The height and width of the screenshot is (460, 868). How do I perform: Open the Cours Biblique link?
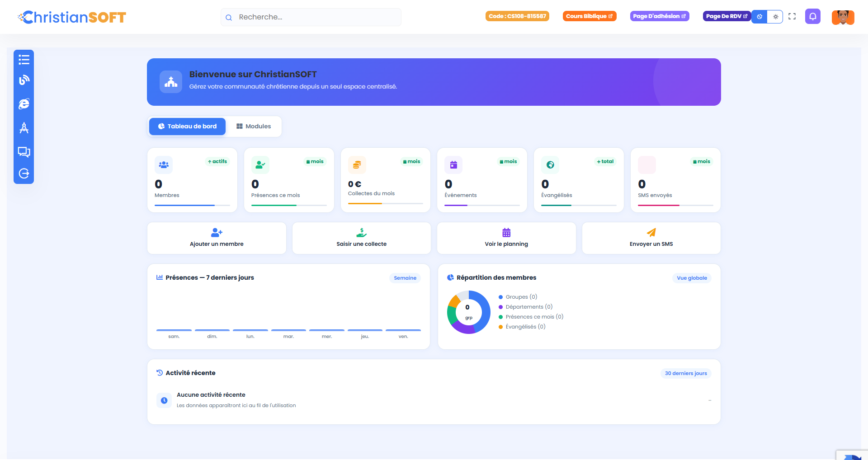pyautogui.click(x=590, y=16)
